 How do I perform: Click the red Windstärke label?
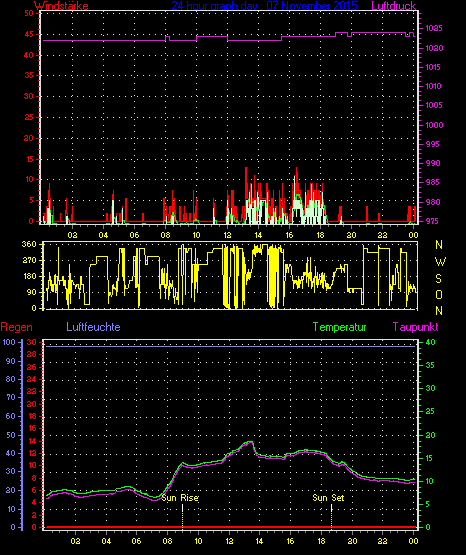pos(61,5)
